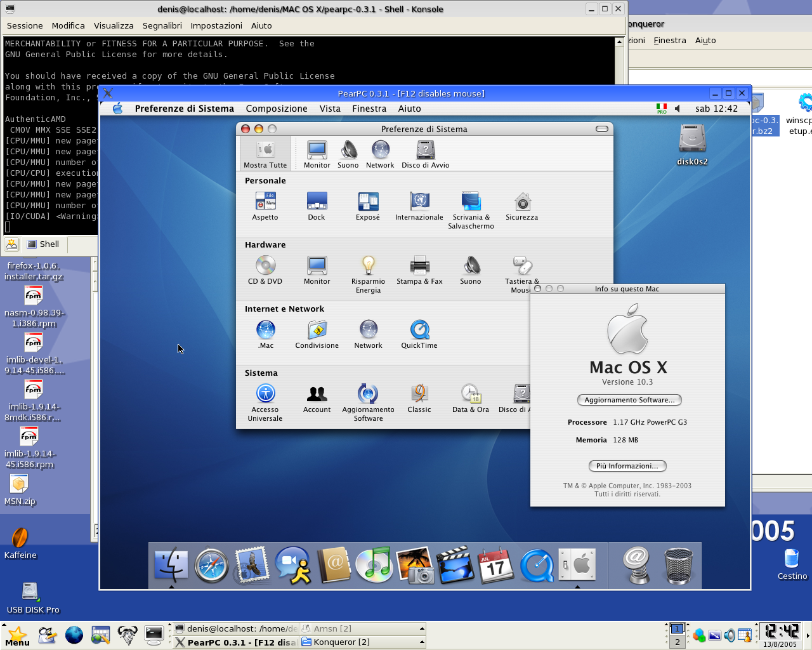812x650 pixels.
Task: Open the QuickTime preference pane
Action: pos(419,335)
